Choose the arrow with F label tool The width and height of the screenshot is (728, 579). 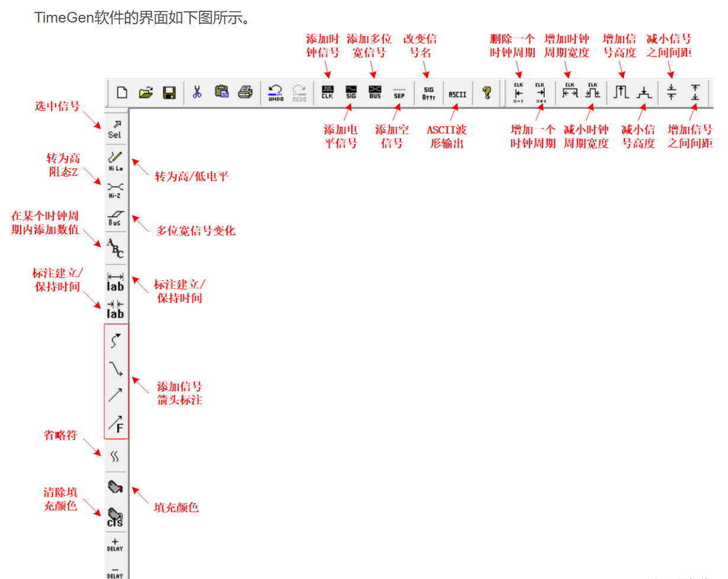point(116,423)
